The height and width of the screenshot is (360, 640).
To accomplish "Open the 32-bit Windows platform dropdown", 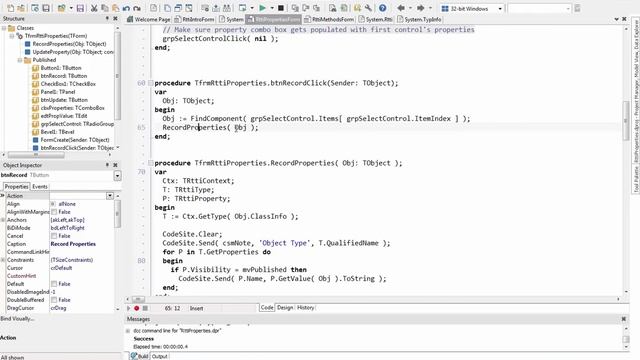I will (500, 9).
